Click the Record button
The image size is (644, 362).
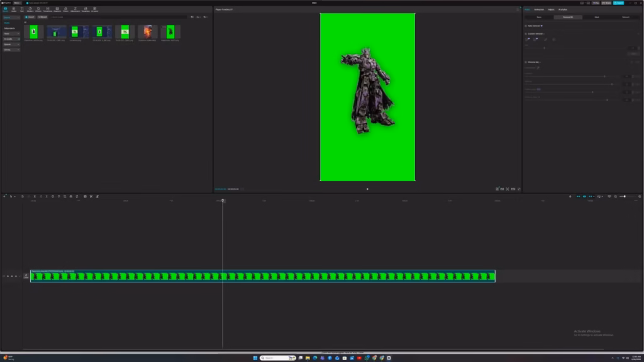42,17
